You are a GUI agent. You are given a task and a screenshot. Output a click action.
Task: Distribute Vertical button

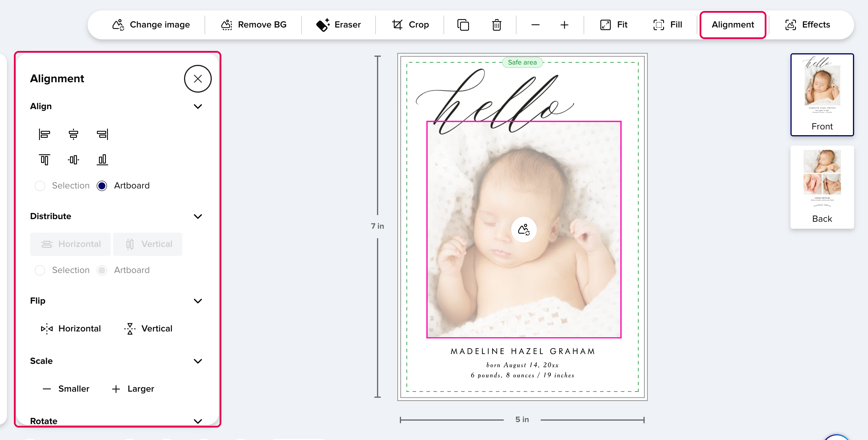point(148,244)
